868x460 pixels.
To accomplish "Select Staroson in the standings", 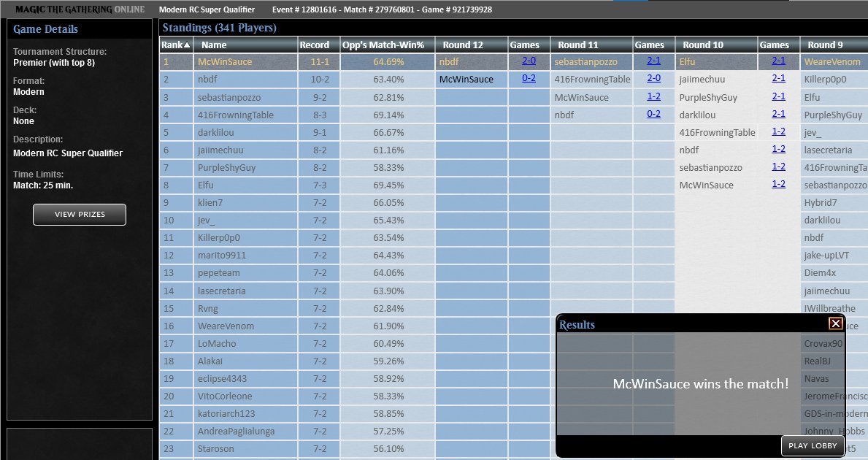I will click(215, 449).
